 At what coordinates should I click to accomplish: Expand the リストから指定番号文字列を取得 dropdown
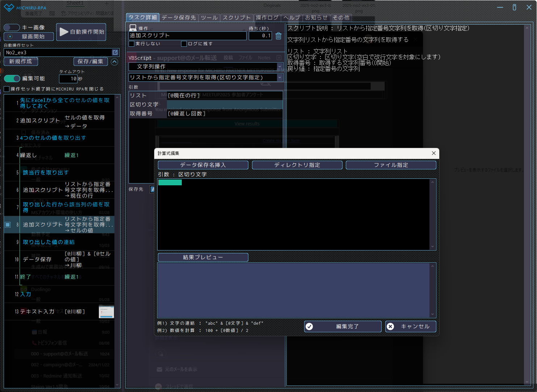pyautogui.click(x=280, y=77)
